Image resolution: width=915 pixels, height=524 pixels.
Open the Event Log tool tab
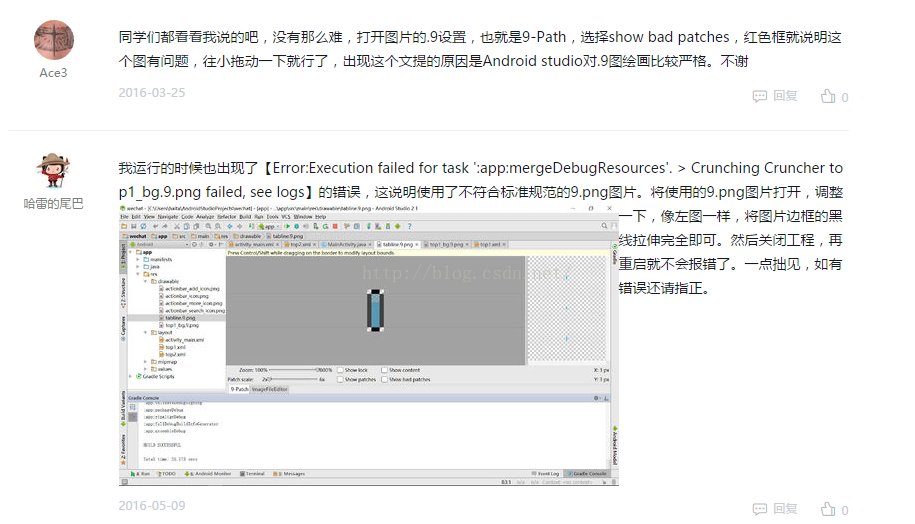click(545, 473)
